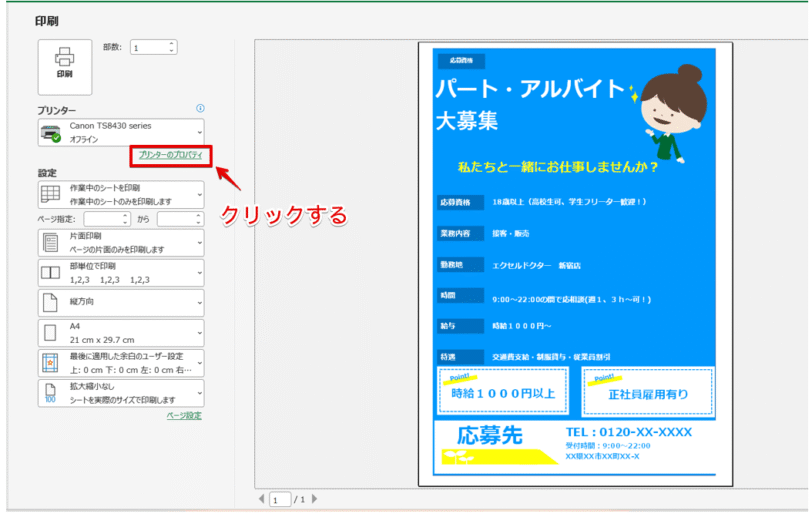
Task: Click the オフライン printer status text
Action: 83,139
